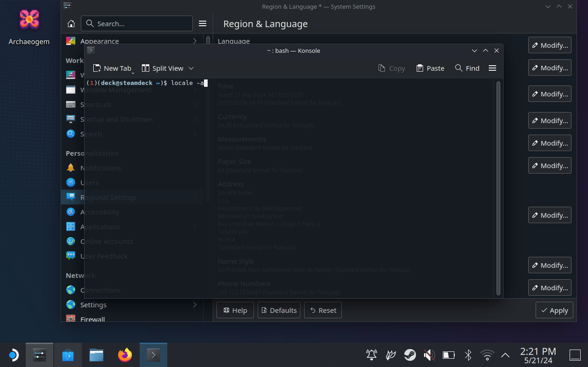The height and width of the screenshot is (367, 588).
Task: Open the power management leaf tray icon
Action: pyautogui.click(x=390, y=355)
